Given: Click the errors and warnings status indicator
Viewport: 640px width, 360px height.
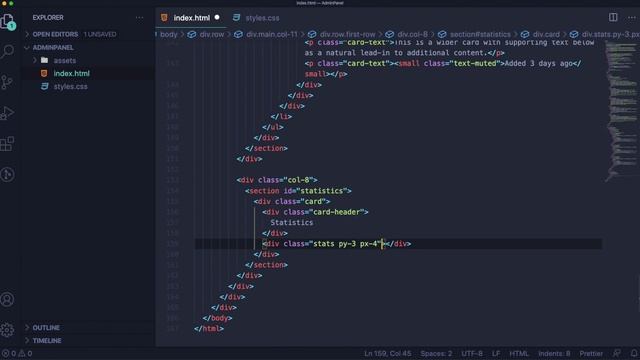Looking at the screenshot, I should tap(17, 353).
